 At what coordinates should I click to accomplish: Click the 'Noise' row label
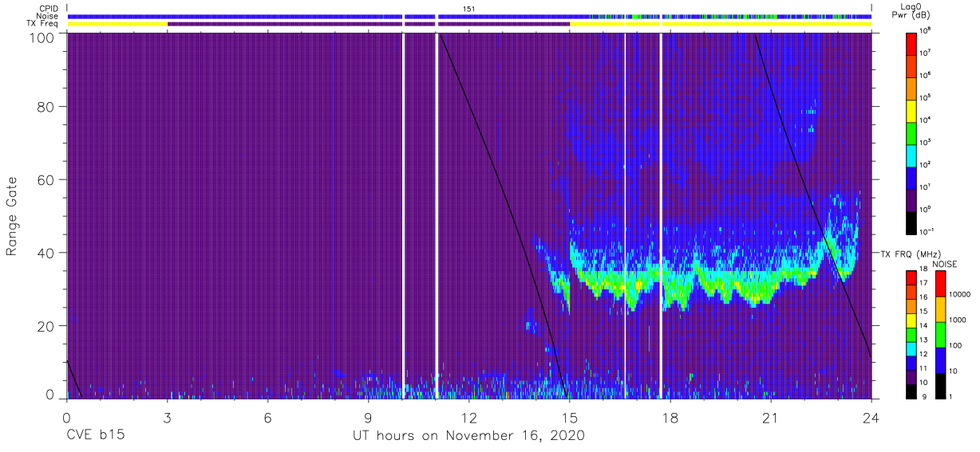pyautogui.click(x=48, y=16)
